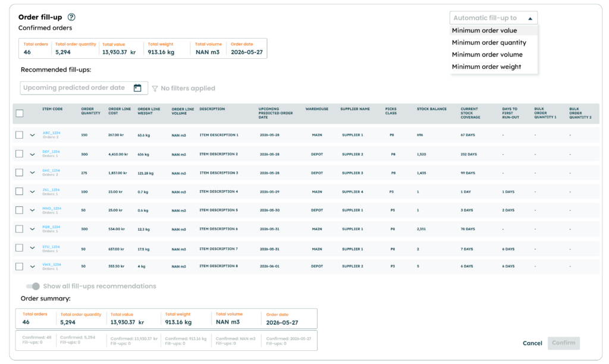Click the Upcoming predicted order date field
The width and height of the screenshot is (609, 364).
pyautogui.click(x=84, y=88)
